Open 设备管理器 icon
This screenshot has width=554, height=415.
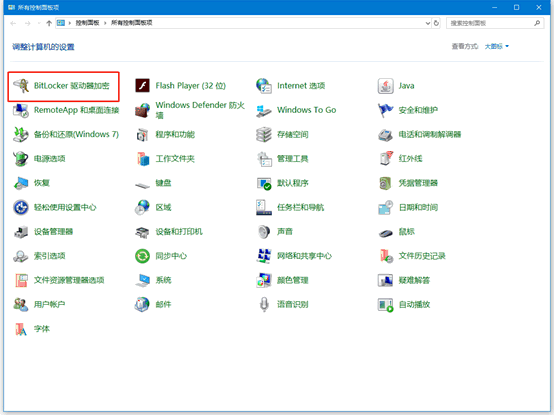click(21, 232)
